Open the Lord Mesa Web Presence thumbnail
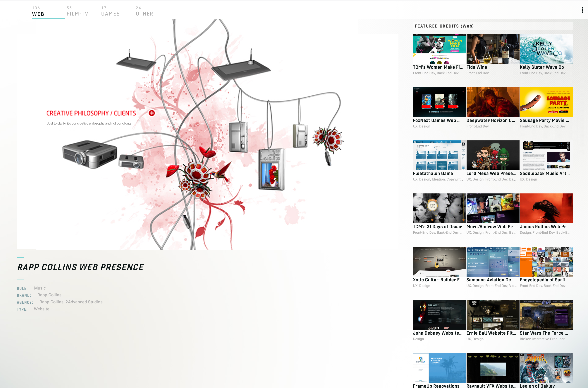 coord(493,155)
